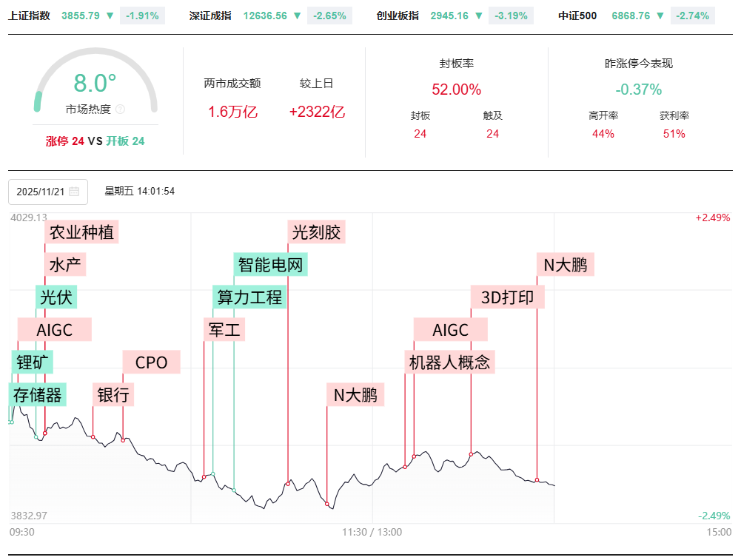Click the 封板率 52.00% figure
The width and height of the screenshot is (741, 560).
tap(456, 90)
